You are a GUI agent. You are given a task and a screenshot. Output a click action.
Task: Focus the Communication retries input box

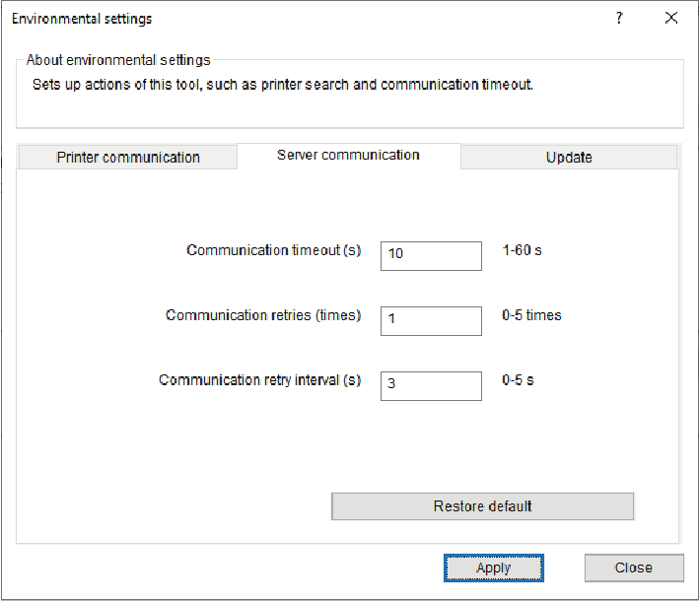(431, 320)
